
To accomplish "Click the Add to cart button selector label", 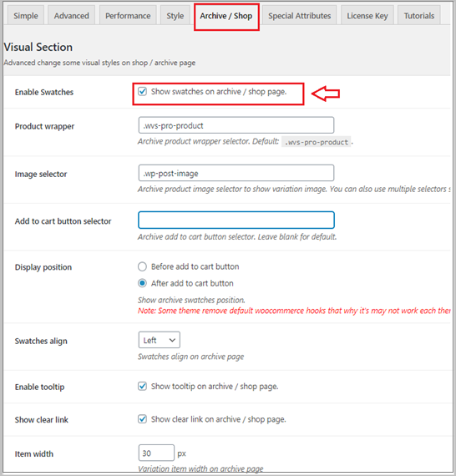I will coord(63,221).
